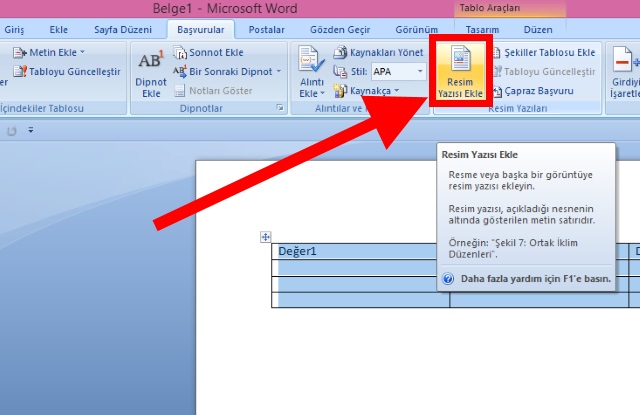
Task: Click Şekiller Tablosu Ekle
Action: point(544,53)
